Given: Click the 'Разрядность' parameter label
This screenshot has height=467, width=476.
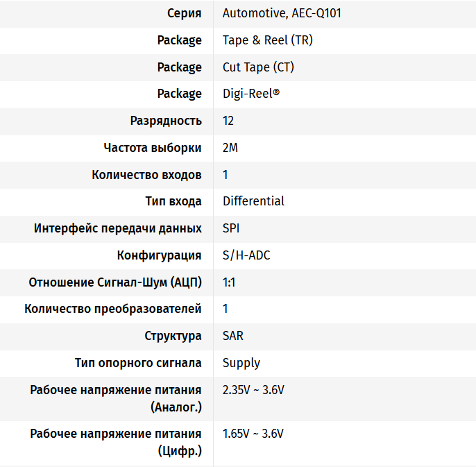Looking at the screenshot, I should click(166, 121).
